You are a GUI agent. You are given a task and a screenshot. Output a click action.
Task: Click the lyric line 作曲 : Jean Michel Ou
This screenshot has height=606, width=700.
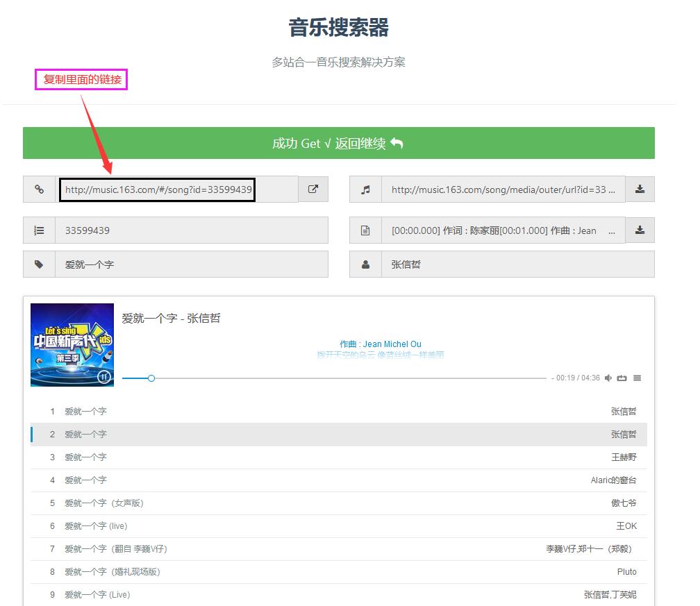pos(381,344)
